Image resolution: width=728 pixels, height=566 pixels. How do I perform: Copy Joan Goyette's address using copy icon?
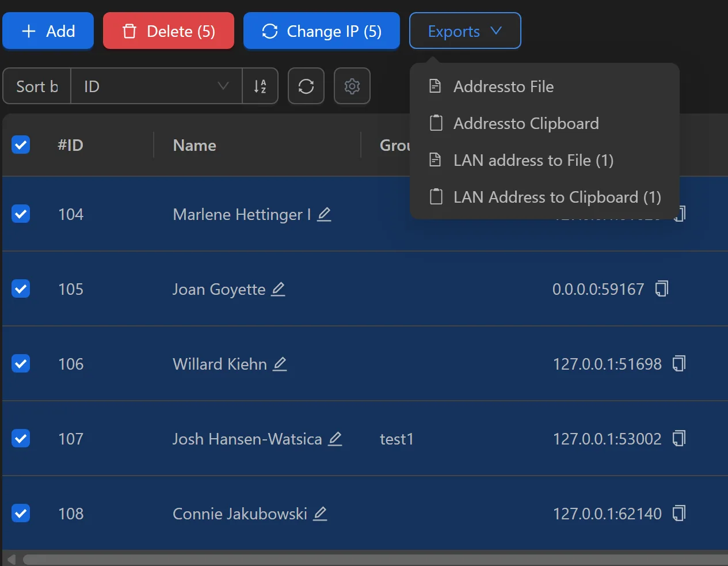click(x=661, y=289)
